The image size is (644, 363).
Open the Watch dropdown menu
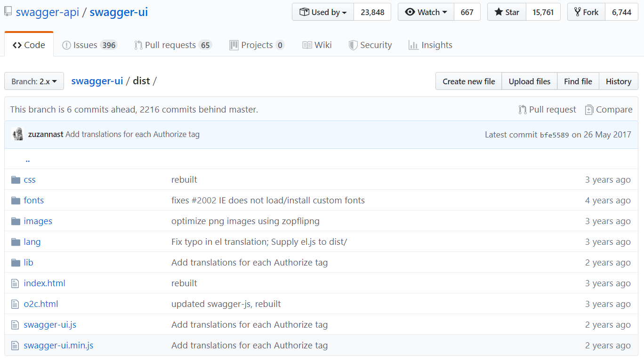click(x=426, y=12)
